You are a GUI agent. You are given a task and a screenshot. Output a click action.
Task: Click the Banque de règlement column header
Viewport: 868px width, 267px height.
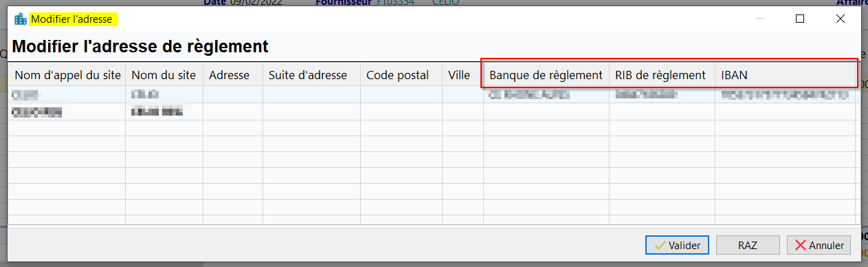tap(546, 75)
